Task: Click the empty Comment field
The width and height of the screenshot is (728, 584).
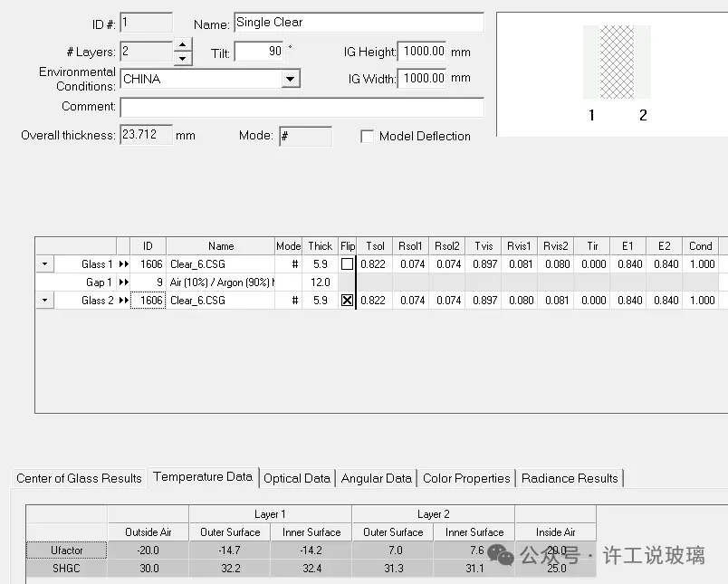Action: [x=302, y=107]
